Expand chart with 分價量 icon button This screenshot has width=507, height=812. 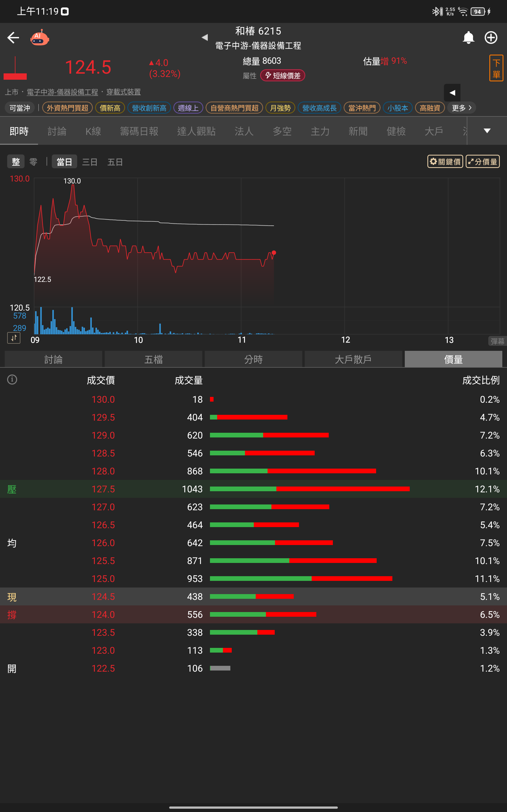[482, 162]
